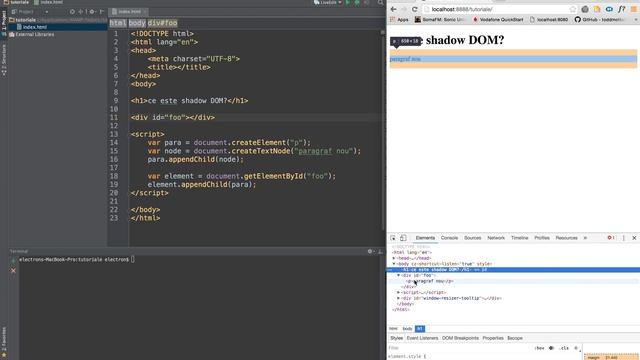
Task: Select the DOM Breakpoints sidebar tab
Action: click(460, 338)
